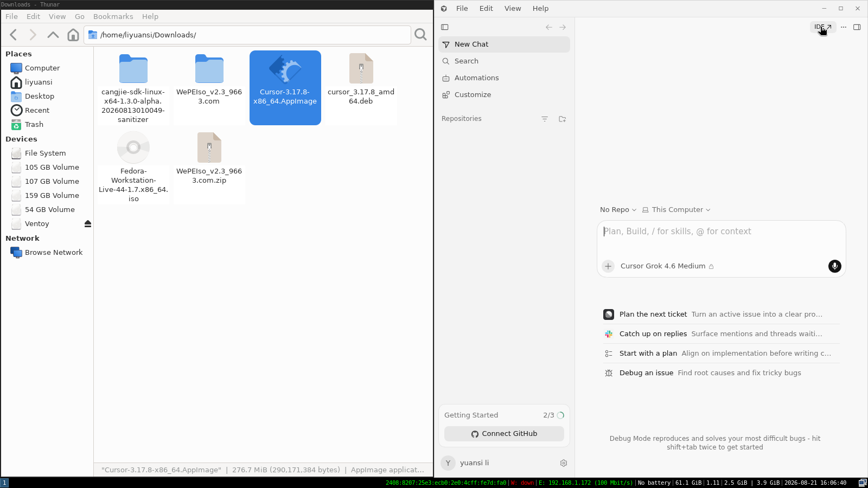The image size is (868, 488).
Task: Open home folder in Thunar toolbar
Action: click(x=73, y=35)
